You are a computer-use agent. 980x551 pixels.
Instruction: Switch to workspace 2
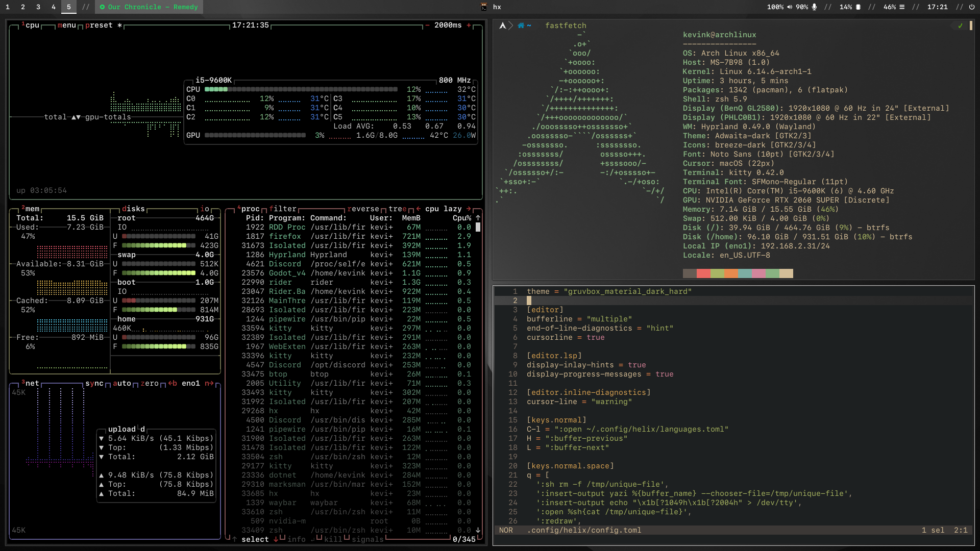(x=23, y=7)
